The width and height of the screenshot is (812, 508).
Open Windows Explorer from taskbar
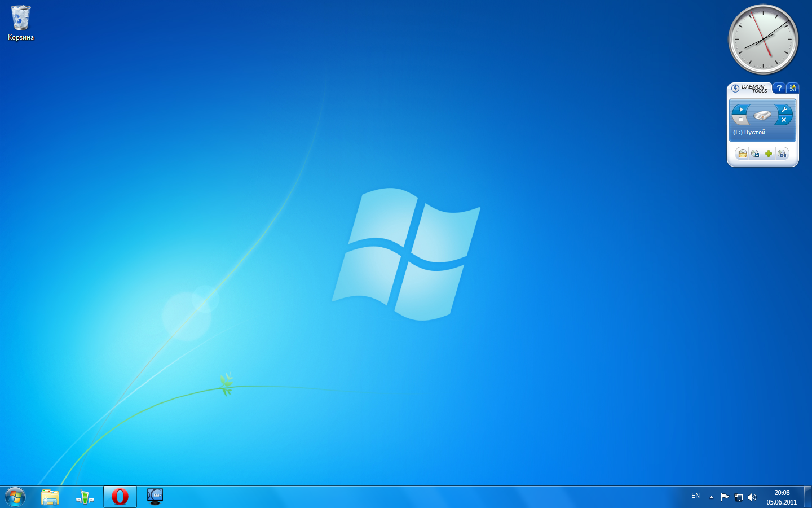[x=50, y=497]
